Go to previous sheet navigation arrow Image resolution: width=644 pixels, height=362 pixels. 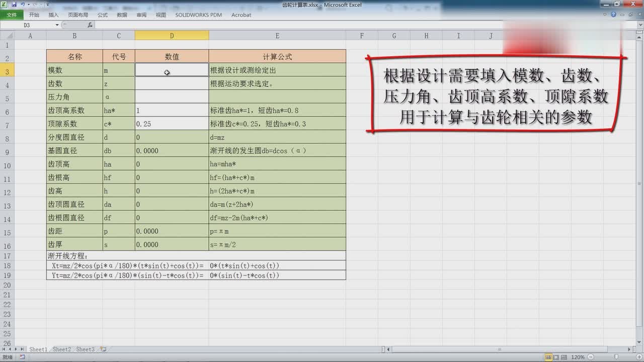[10, 349]
